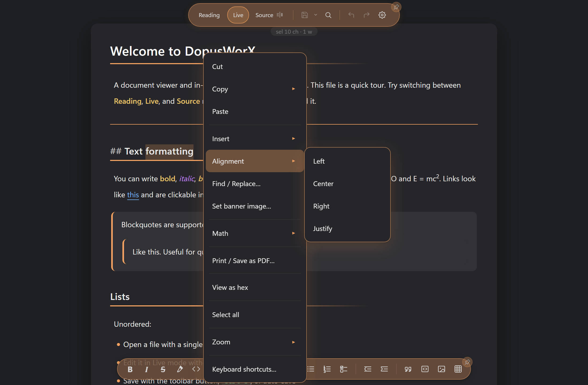Image resolution: width=588 pixels, height=385 pixels.
Task: Expand the Insert submenu
Action: [255, 139]
